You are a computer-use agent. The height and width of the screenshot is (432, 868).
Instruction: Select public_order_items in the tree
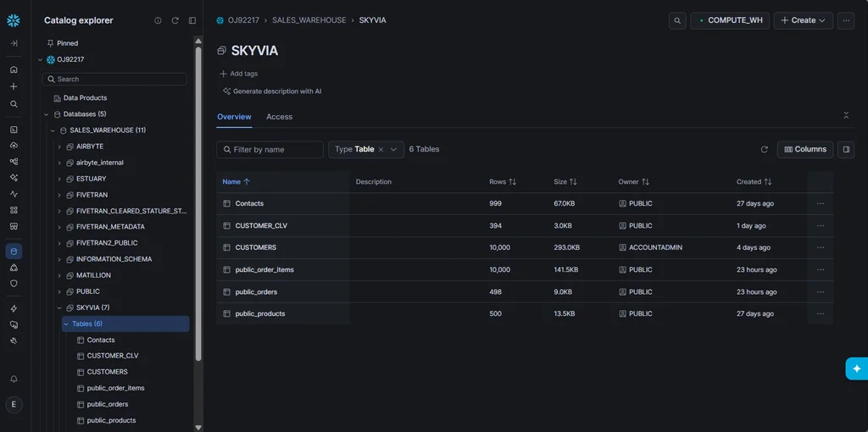(115, 388)
